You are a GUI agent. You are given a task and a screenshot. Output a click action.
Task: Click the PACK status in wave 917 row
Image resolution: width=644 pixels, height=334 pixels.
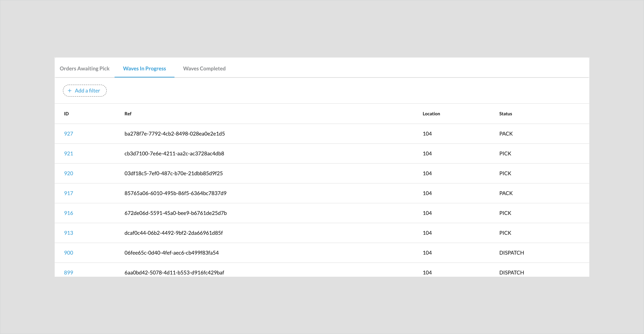[506, 193]
